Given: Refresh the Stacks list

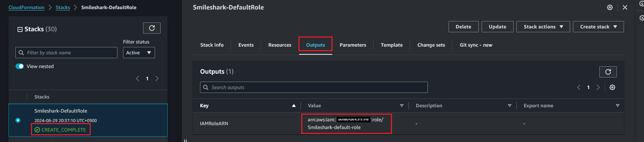Looking at the screenshot, I should pos(152,28).
